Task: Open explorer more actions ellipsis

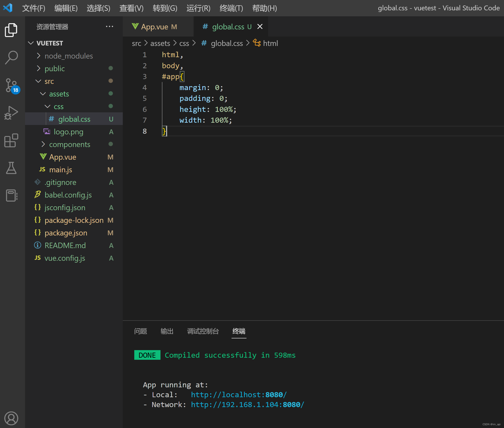Action: tap(109, 26)
